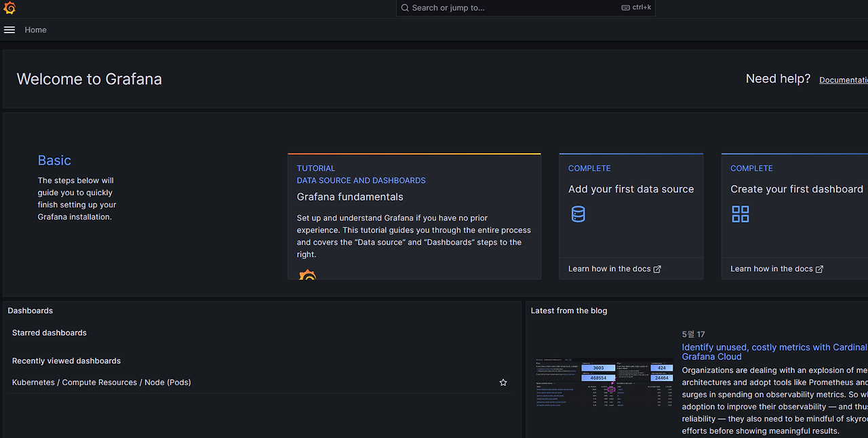Open the hamburger navigation menu
868x438 pixels.
(9, 30)
